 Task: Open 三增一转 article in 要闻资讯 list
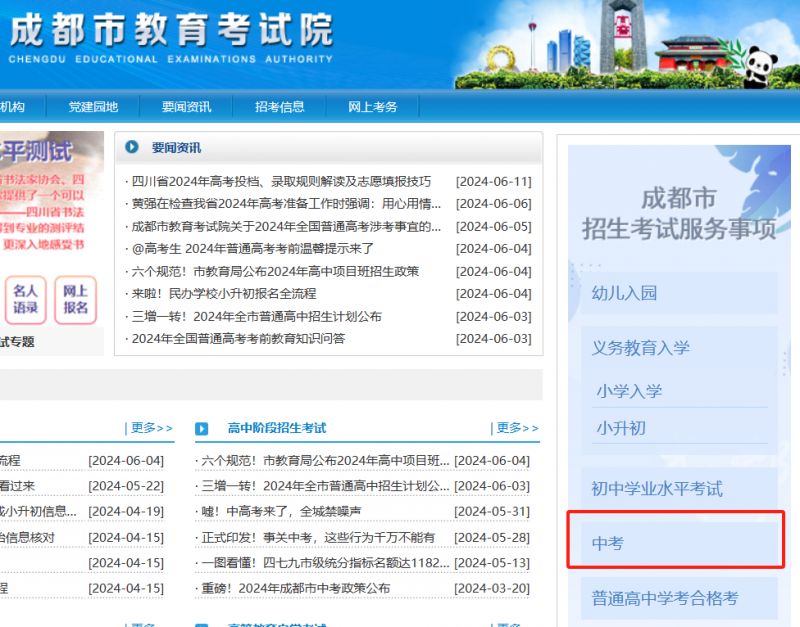(257, 316)
